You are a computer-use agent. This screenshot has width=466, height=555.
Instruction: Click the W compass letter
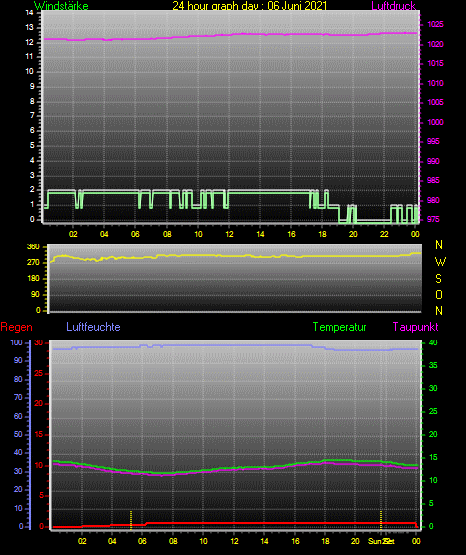pos(440,262)
